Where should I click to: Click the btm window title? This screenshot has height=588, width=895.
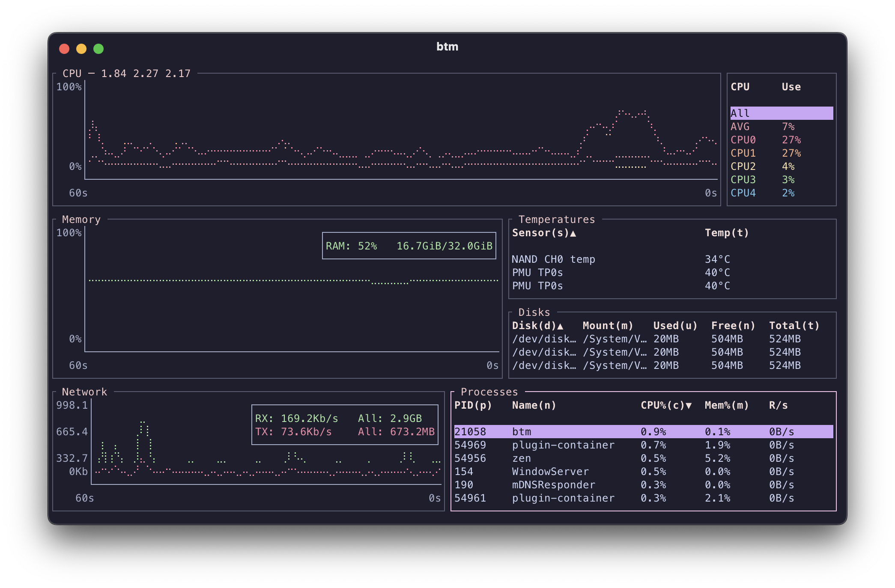click(447, 47)
